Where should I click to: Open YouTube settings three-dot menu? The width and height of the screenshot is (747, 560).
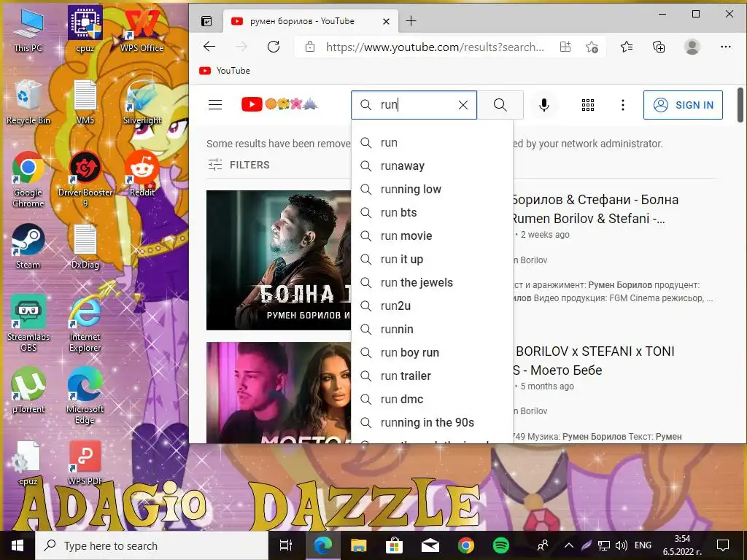[623, 105]
